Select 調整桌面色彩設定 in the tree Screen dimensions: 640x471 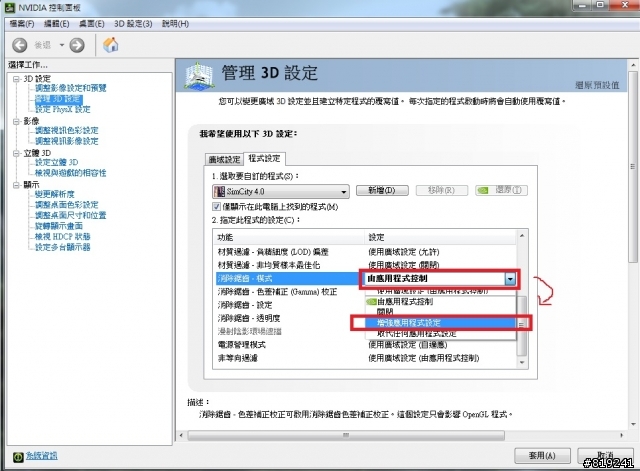click(67, 205)
